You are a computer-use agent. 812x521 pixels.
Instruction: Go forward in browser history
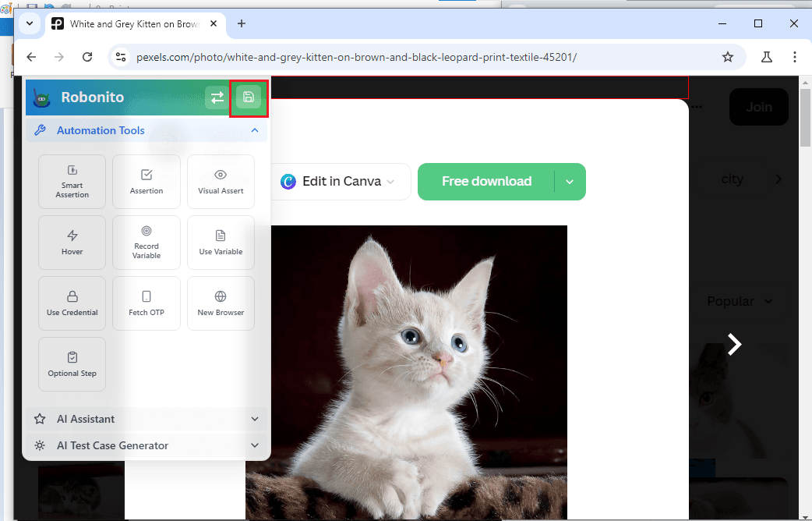(59, 57)
